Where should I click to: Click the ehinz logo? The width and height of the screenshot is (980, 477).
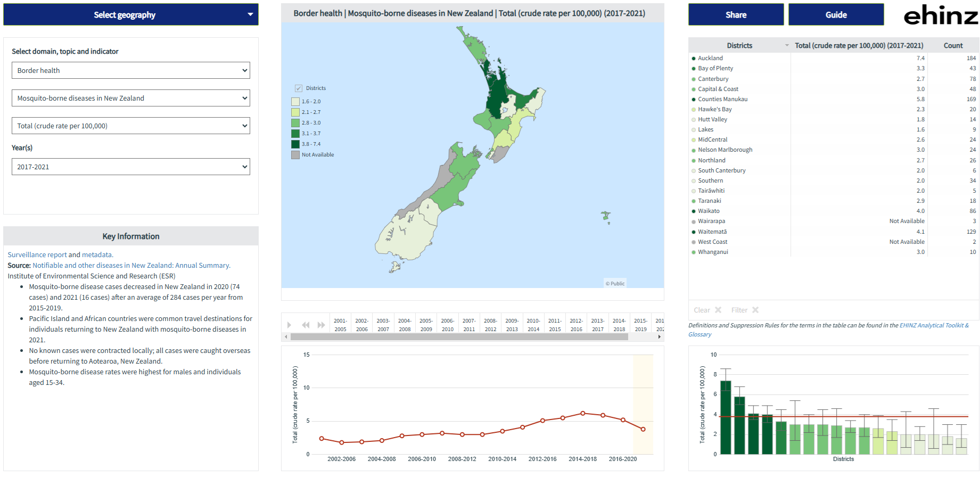[941, 15]
